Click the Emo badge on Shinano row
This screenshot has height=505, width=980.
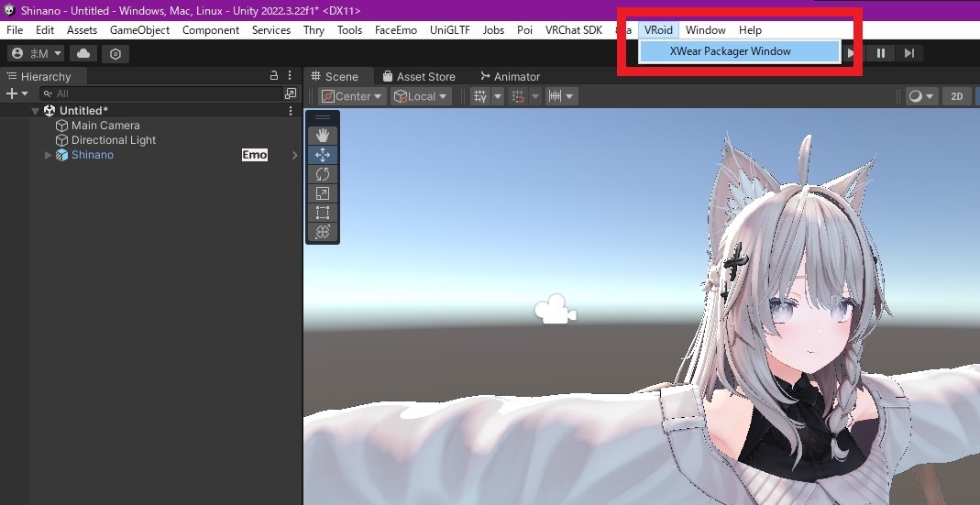point(254,155)
